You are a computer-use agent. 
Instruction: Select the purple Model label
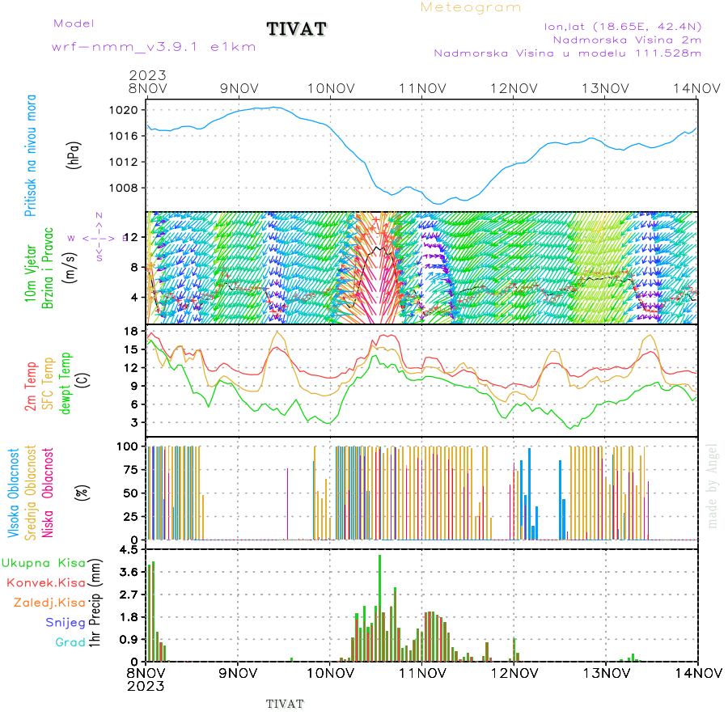[74, 23]
